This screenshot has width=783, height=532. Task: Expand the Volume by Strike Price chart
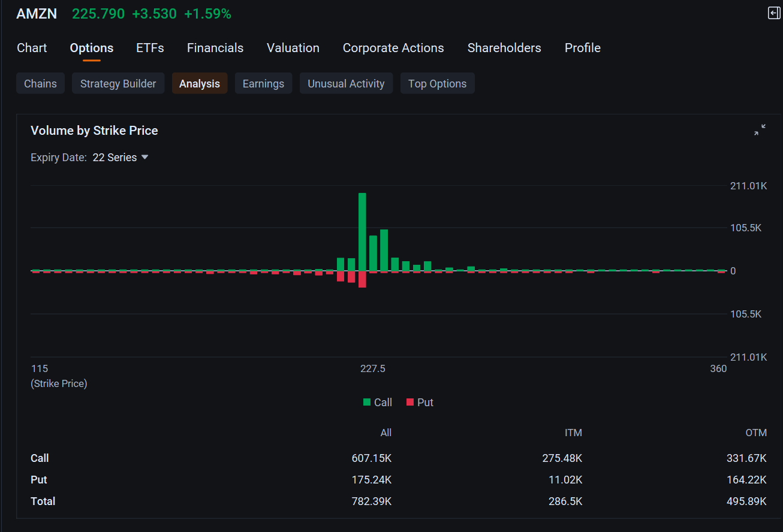click(760, 130)
